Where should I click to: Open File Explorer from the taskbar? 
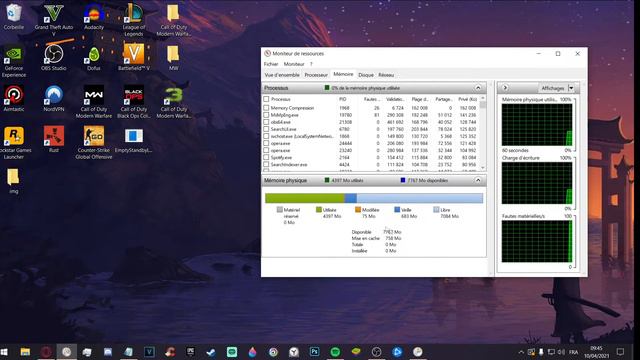25,352
